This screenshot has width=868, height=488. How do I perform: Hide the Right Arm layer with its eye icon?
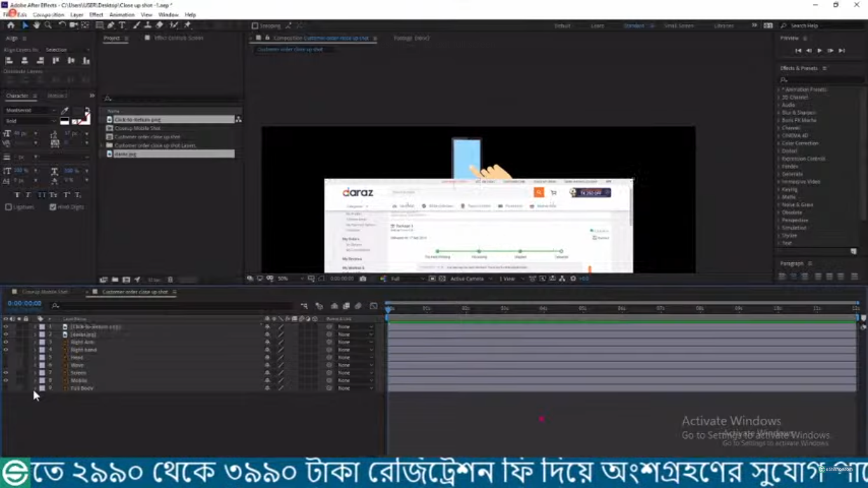click(6, 342)
